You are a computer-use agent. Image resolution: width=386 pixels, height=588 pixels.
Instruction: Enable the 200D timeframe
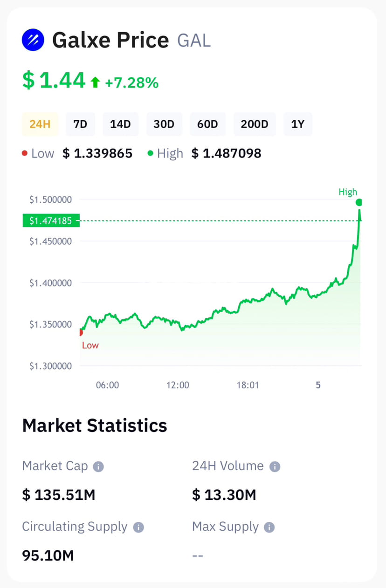255,124
